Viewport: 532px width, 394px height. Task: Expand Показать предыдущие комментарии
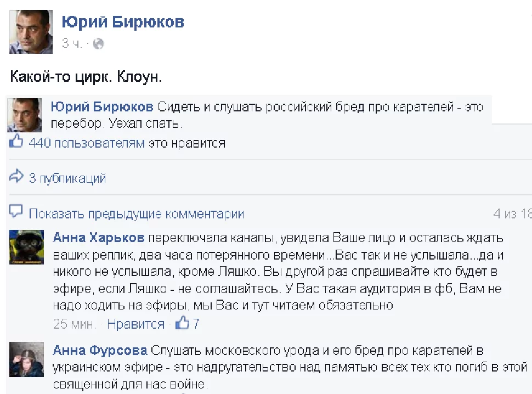click(x=136, y=213)
